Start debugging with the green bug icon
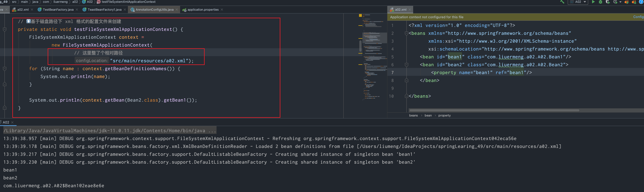Screen dimensions: 644x192 [601, 2]
